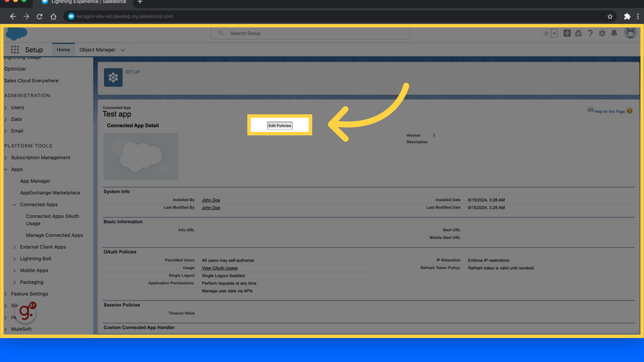This screenshot has height=362, width=644.
Task: Click All users may self-authorize text
Action: click(228, 260)
